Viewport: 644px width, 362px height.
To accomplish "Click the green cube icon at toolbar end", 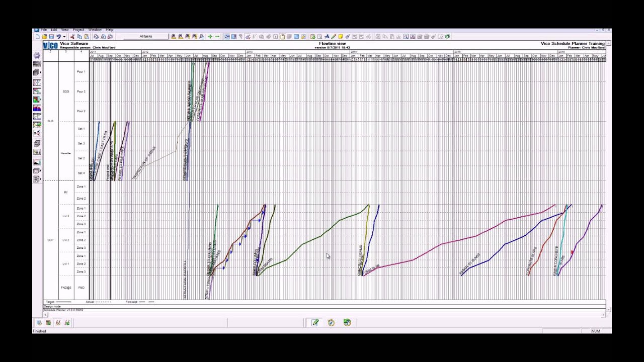I will 447,36.
